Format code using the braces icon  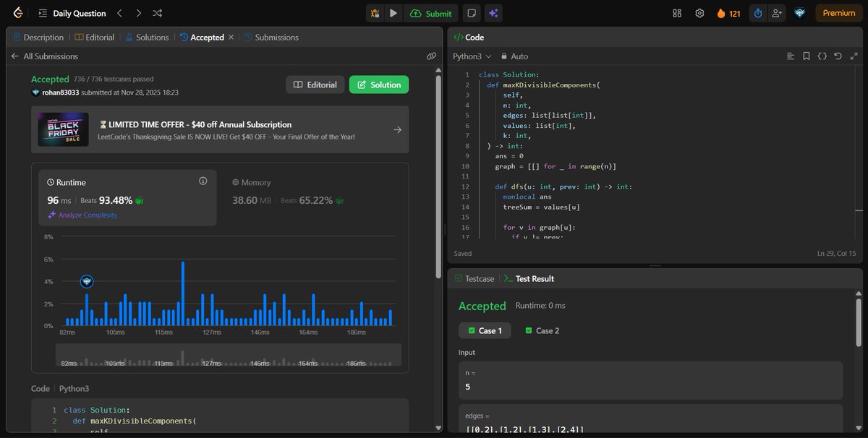click(822, 56)
